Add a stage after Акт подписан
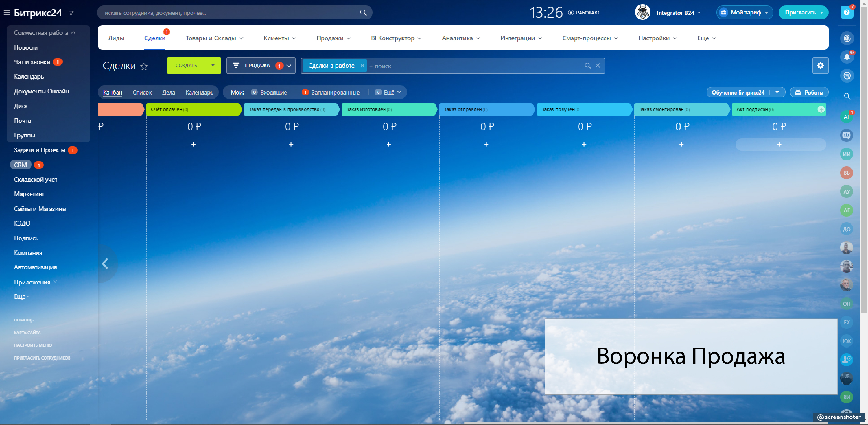Image resolution: width=868 pixels, height=425 pixels. [x=821, y=110]
